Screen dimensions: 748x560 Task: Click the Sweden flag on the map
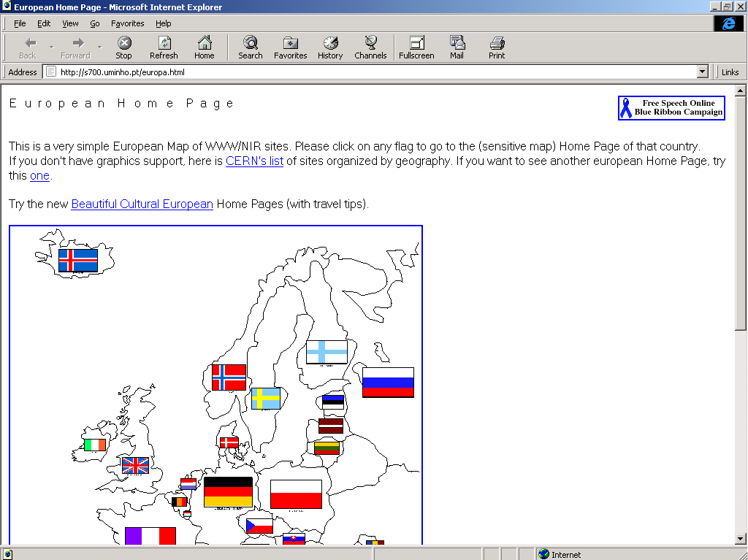(266, 399)
